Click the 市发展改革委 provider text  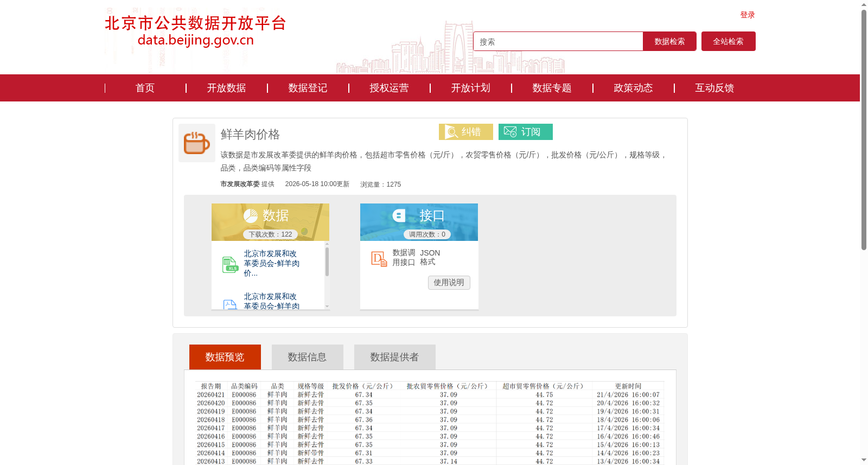tap(240, 184)
